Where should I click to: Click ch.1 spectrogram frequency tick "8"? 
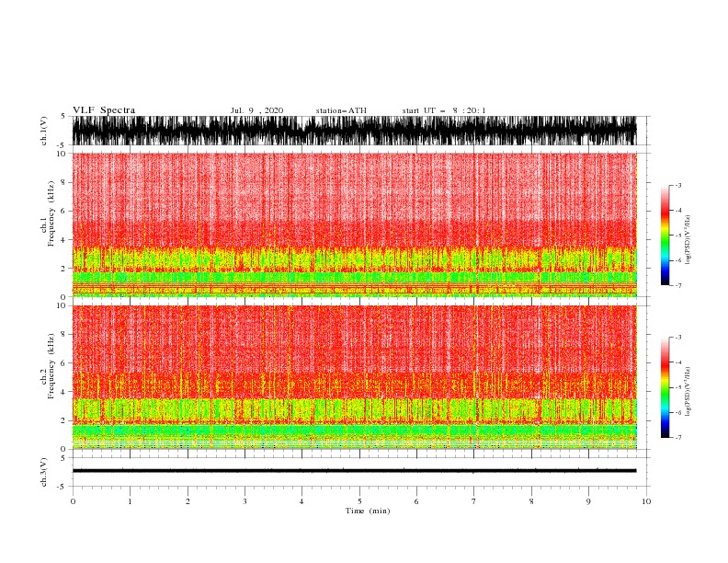(x=64, y=182)
